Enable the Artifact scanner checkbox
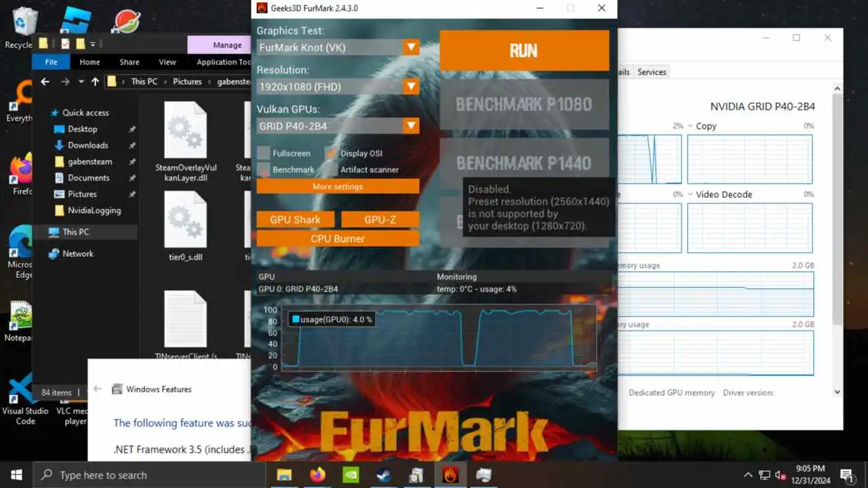The height and width of the screenshot is (488, 868). 331,169
